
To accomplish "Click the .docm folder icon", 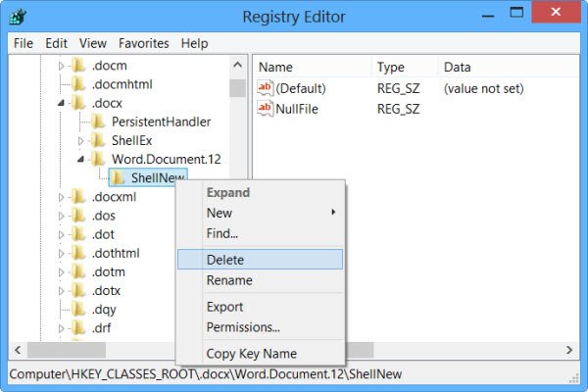I will tap(78, 66).
